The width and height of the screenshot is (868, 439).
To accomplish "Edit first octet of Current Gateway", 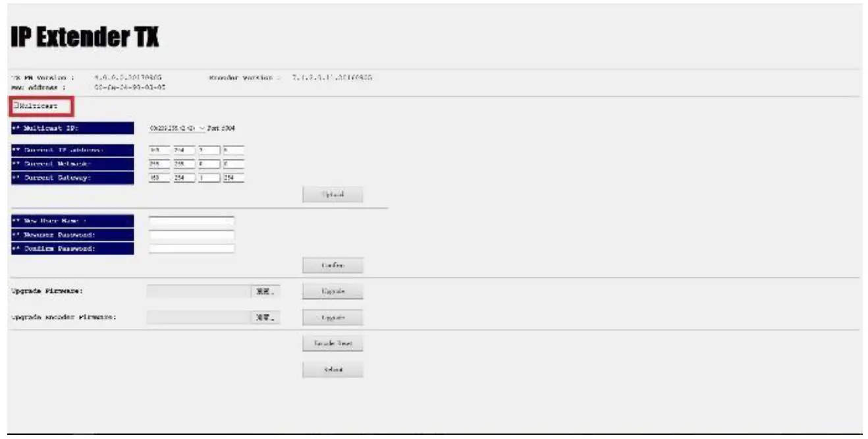I will pyautogui.click(x=159, y=178).
